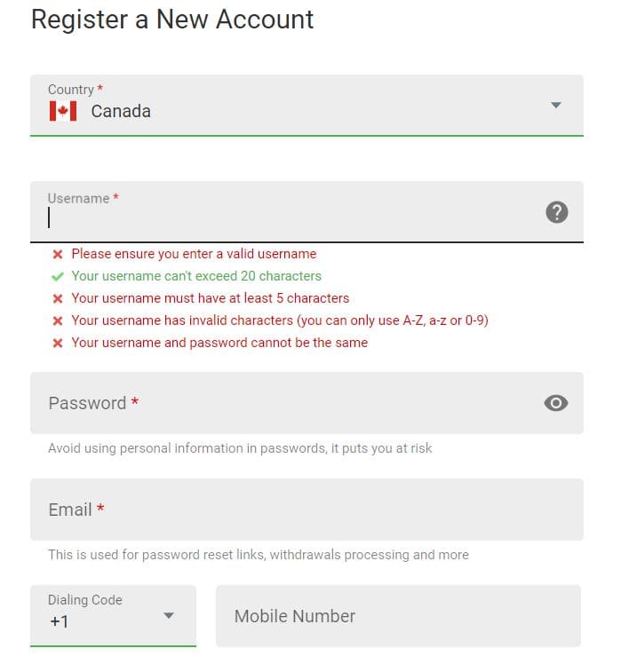Select the Canada country value
This screenshot has width=621, height=672.
pos(121,111)
